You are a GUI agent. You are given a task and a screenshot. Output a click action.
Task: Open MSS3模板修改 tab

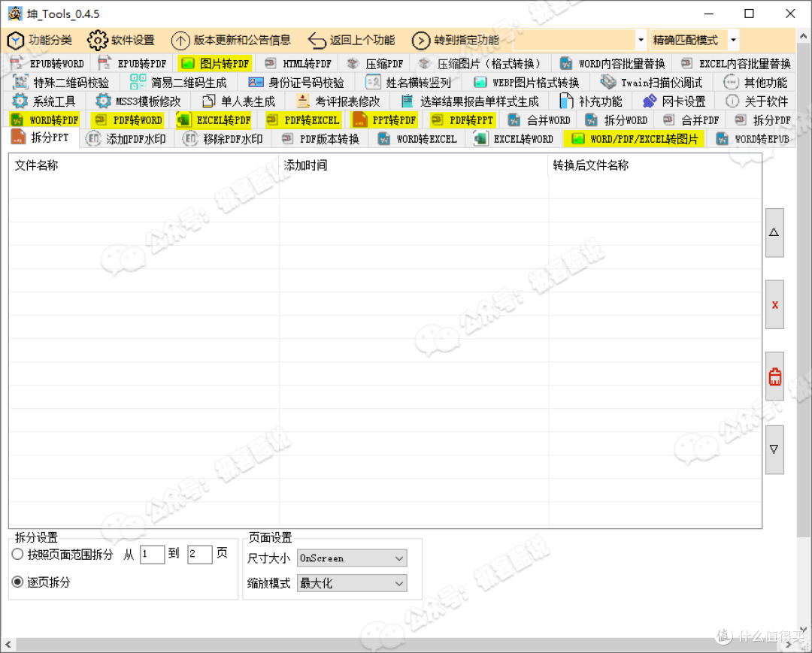[x=139, y=101]
